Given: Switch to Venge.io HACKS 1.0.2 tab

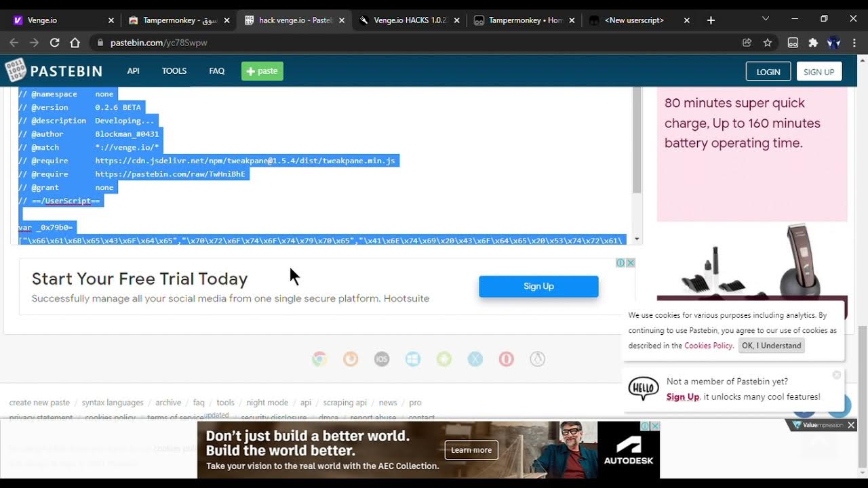Looking at the screenshot, I should click(x=410, y=20).
